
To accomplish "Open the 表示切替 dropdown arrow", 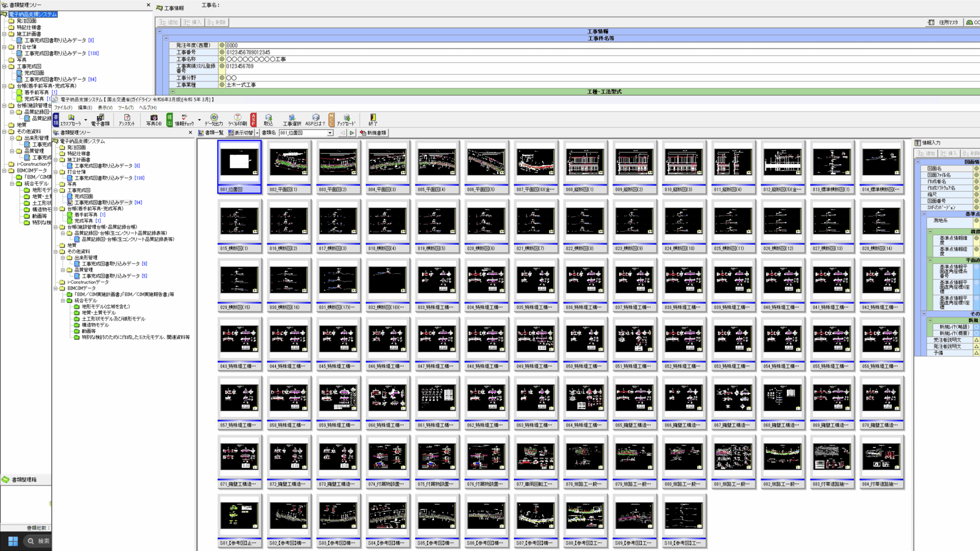I will click(257, 133).
